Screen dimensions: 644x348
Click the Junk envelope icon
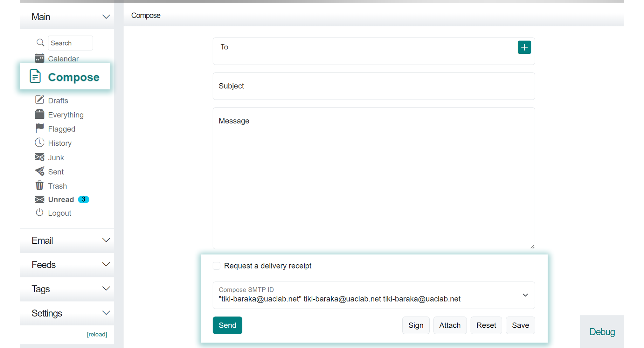click(x=39, y=157)
